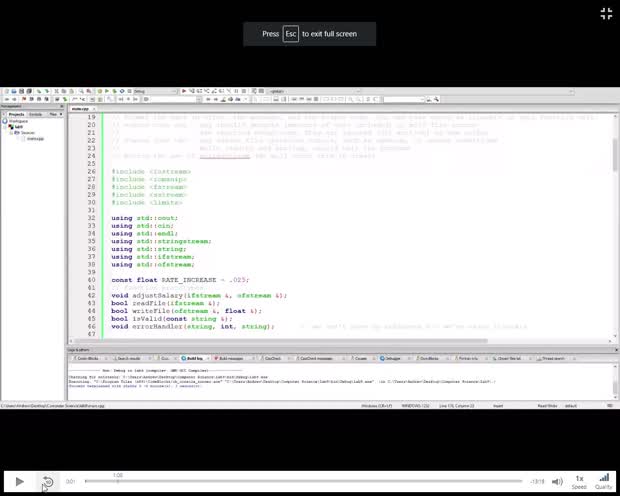The image size is (620, 496).
Task: Collapse the Sources folder node
Action: 11,133
